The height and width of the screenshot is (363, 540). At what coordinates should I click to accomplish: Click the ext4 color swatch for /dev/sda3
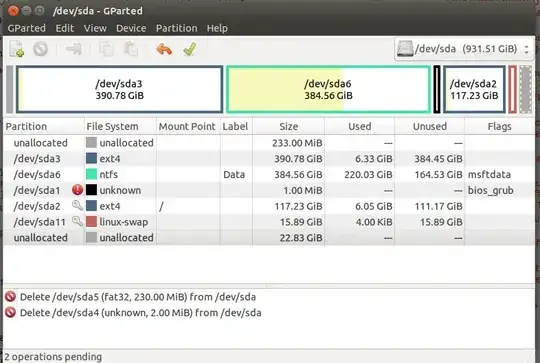[91, 158]
